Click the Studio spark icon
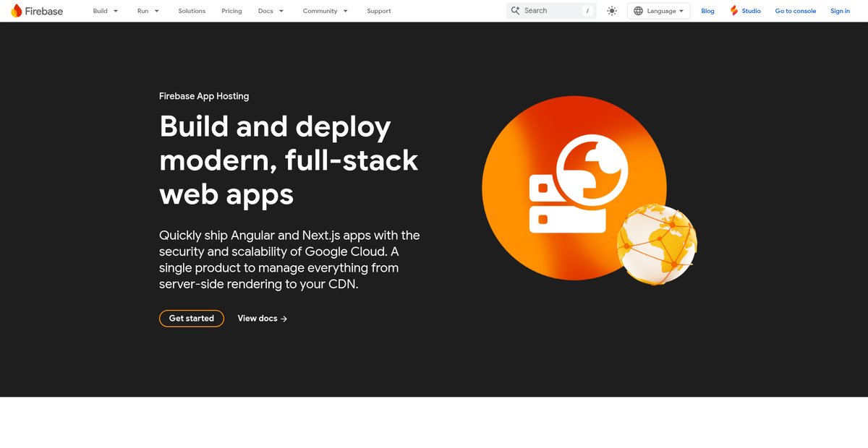 pyautogui.click(x=734, y=11)
